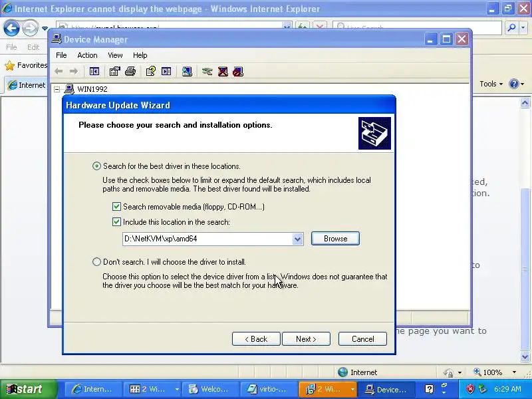The image size is (532, 399).
Task: Cancel the Hardware Update Wizard
Action: pyautogui.click(x=362, y=339)
